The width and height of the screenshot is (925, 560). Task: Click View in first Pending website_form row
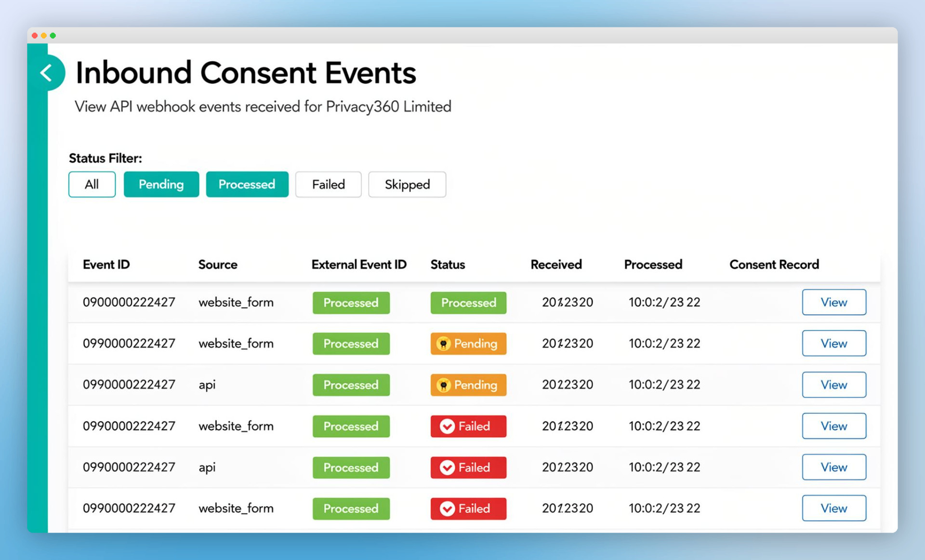click(x=834, y=343)
